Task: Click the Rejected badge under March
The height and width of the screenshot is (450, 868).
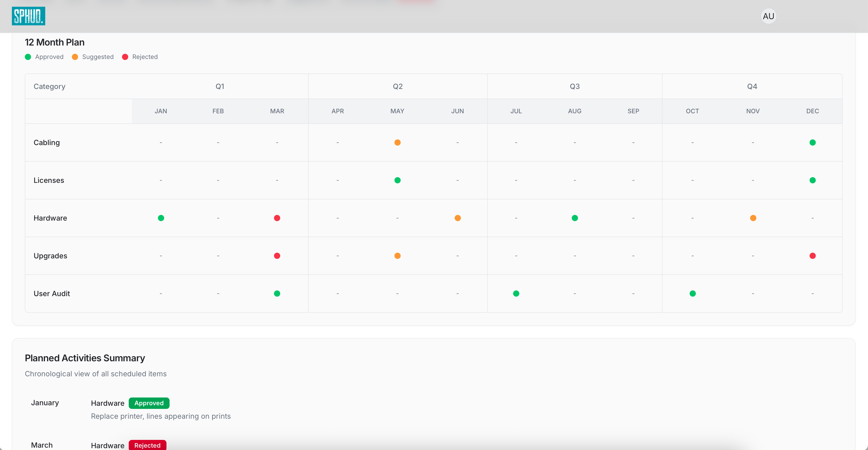Action: [x=147, y=445]
